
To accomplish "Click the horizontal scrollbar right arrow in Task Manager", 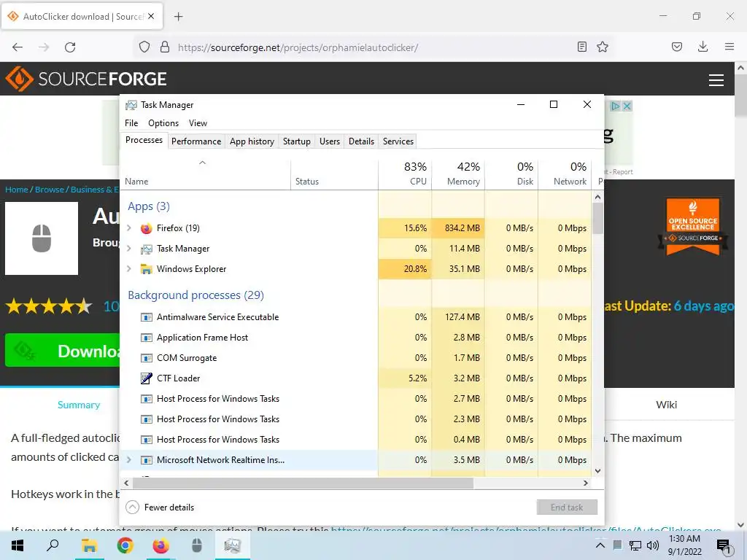I will click(586, 483).
